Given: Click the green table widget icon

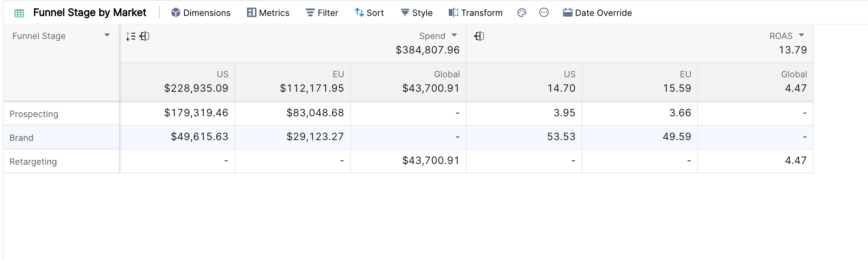Looking at the screenshot, I should coord(19,13).
